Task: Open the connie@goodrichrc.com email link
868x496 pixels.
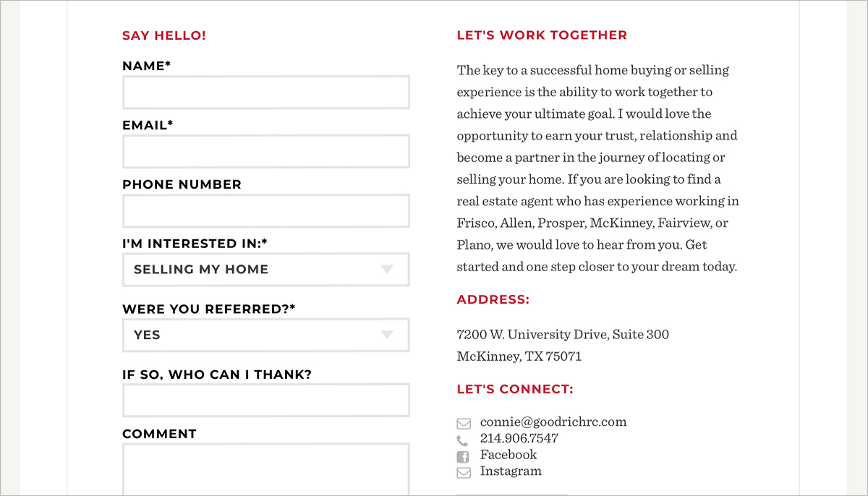Action: click(553, 422)
